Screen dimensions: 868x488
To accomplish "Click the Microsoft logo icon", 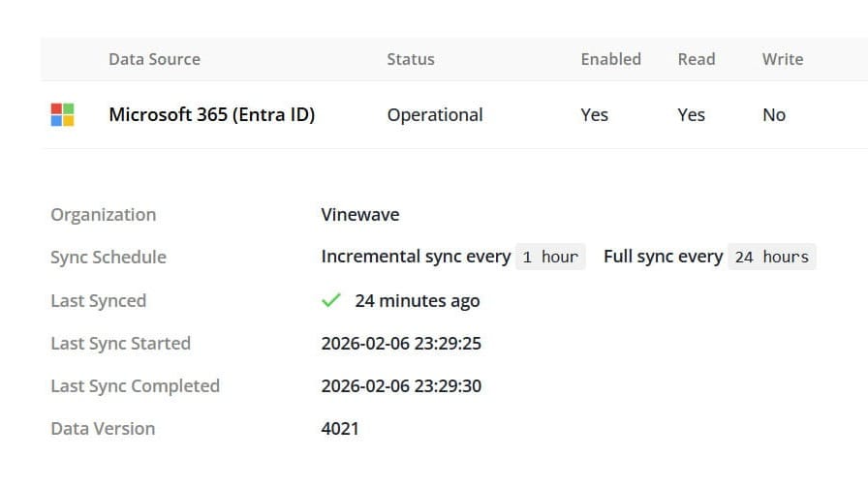I will pyautogui.click(x=62, y=114).
